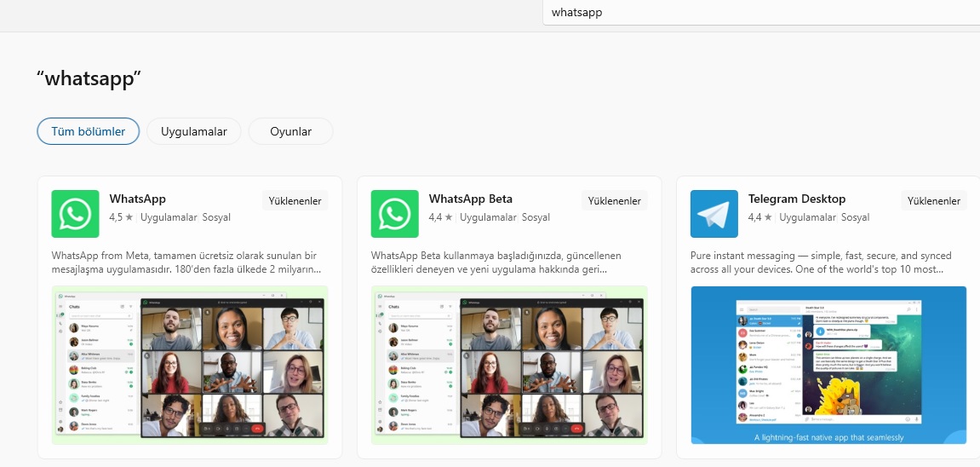The width and height of the screenshot is (980, 467).
Task: Click Yüklenenler button on WhatsApp Beta card
Action: click(x=615, y=200)
